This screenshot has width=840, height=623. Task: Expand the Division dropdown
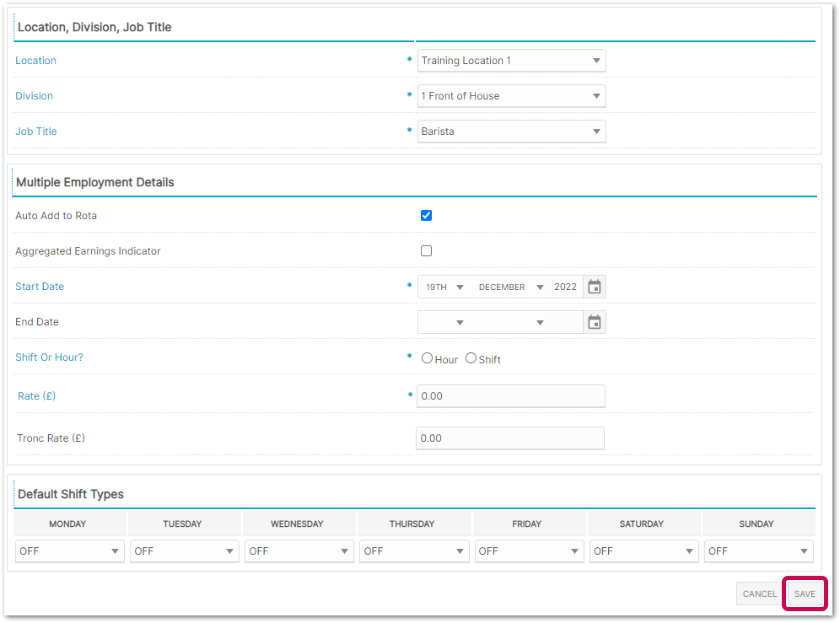click(x=511, y=96)
